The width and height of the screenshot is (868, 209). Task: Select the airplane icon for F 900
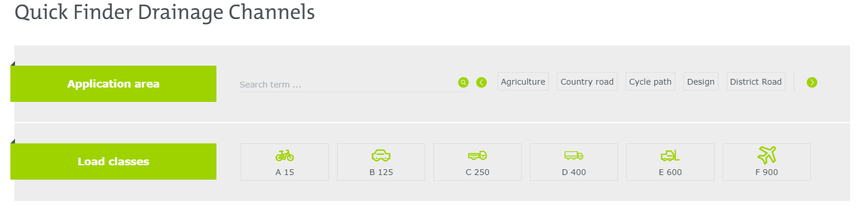click(x=766, y=155)
